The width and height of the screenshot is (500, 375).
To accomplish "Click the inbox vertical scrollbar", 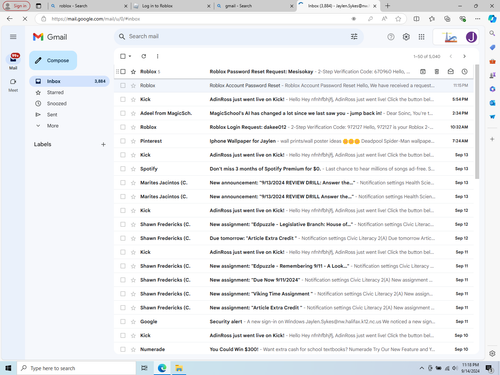I will (x=477, y=122).
